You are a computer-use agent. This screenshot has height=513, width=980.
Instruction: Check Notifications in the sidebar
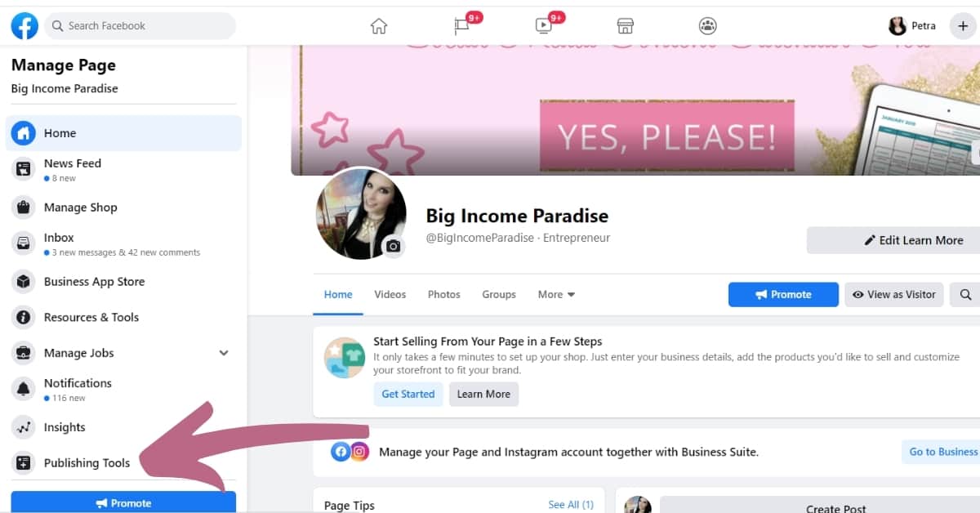(78, 383)
